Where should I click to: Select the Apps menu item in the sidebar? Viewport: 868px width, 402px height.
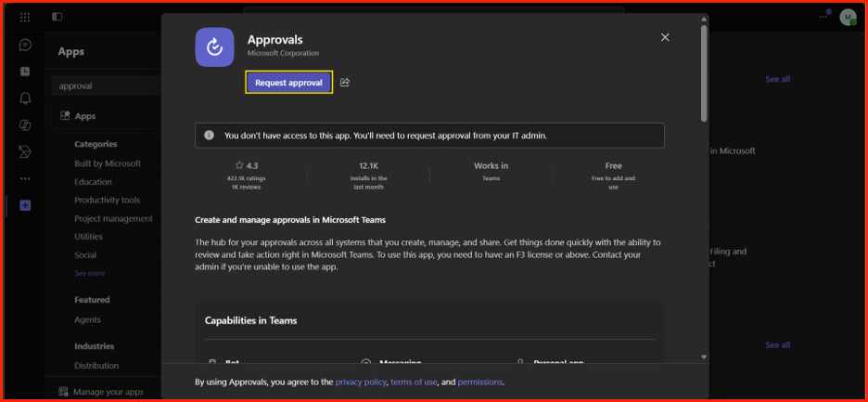[x=106, y=116]
